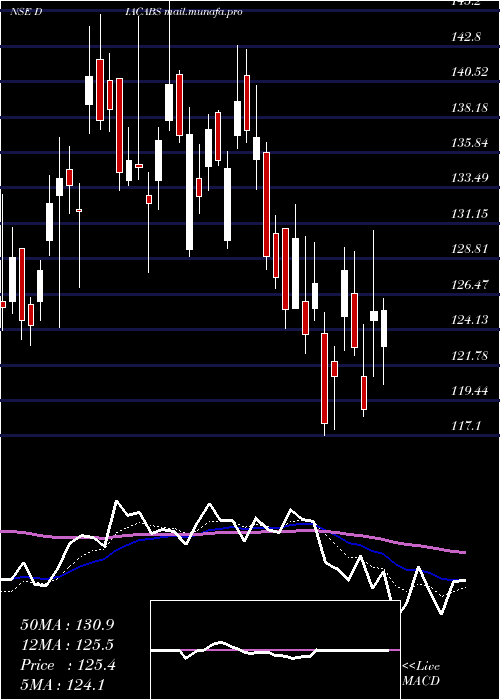The width and height of the screenshot is (500, 700).
Task: Select the 131.15 price axis label
Action: (470, 214)
